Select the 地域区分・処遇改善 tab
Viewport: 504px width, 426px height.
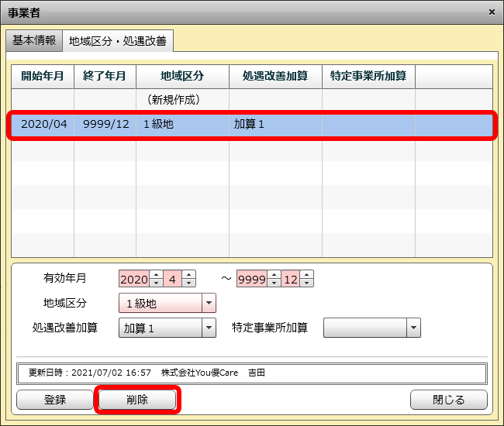pos(117,41)
